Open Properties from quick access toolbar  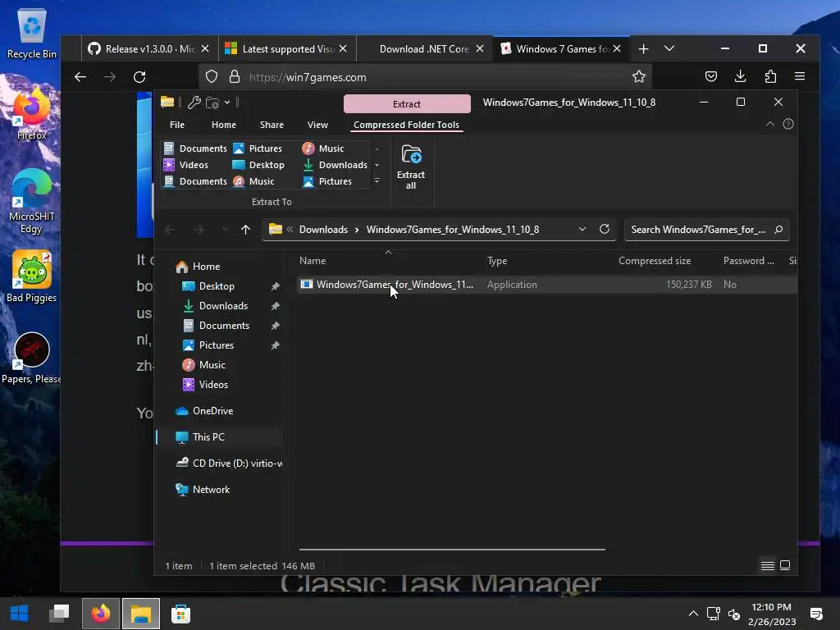tap(194, 103)
